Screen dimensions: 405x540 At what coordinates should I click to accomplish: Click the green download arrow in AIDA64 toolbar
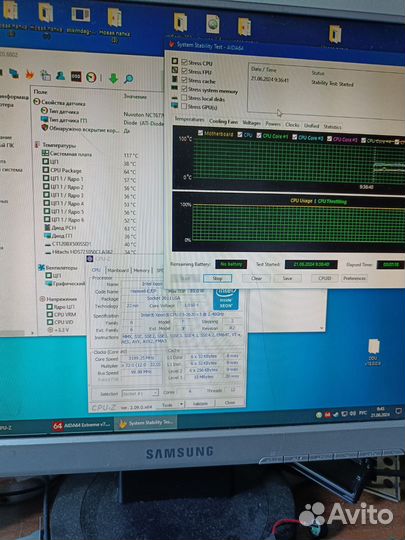(114, 79)
